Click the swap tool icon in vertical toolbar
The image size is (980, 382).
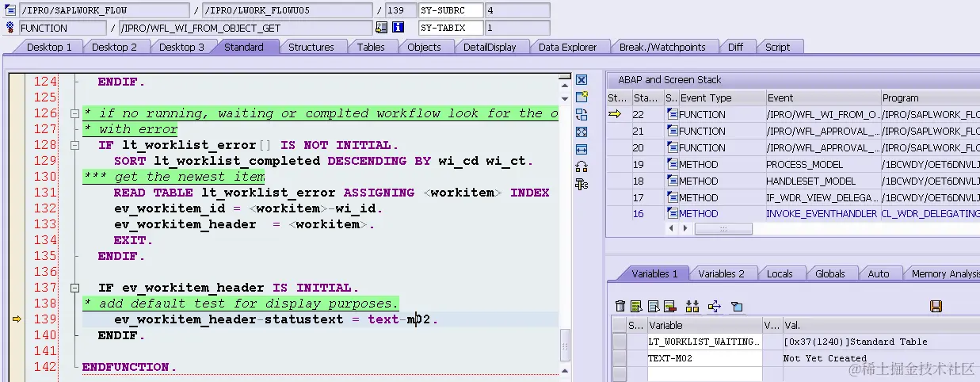(582, 114)
